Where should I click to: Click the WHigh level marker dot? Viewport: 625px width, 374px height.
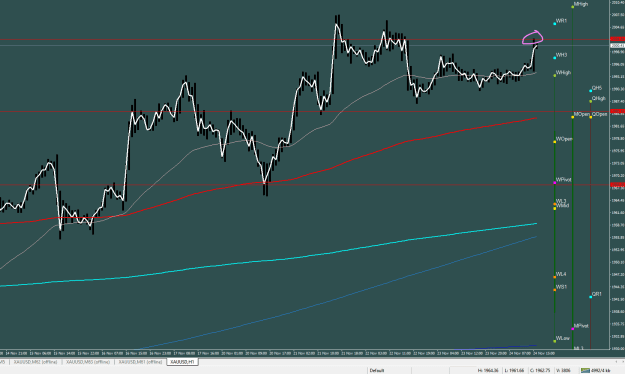[x=554, y=75]
